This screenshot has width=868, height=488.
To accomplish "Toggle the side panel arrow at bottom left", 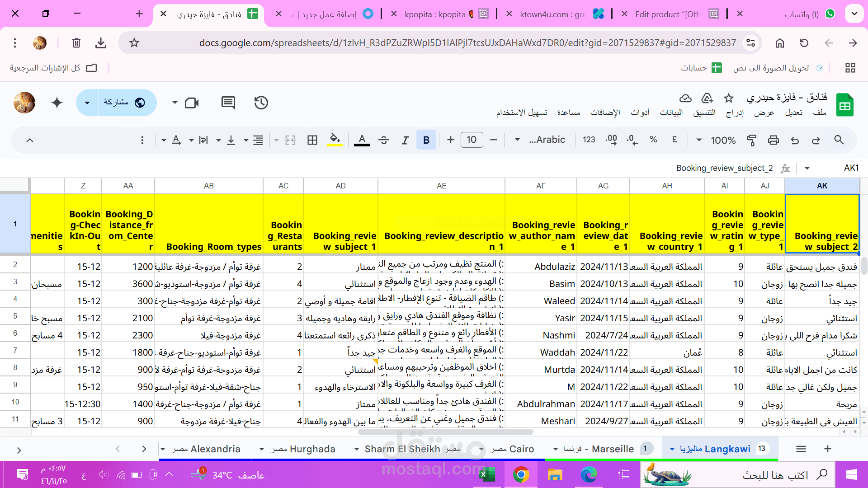I will click(x=19, y=450).
